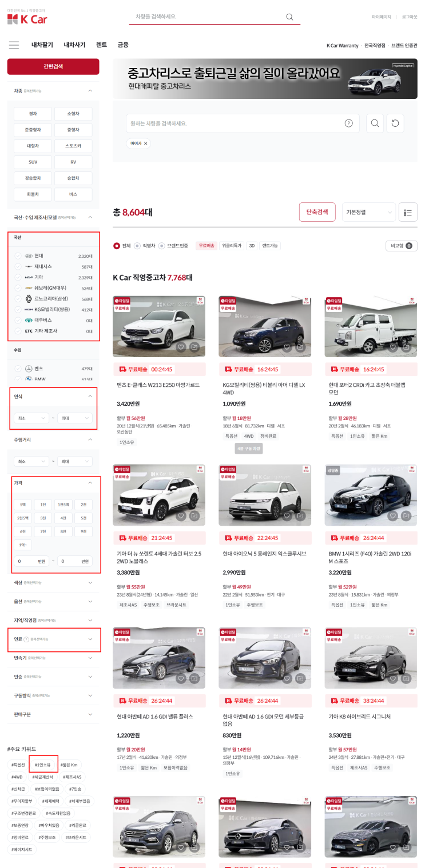The height and width of the screenshot is (868, 425).
Task: Open the 렌트 menu
Action: point(101,45)
